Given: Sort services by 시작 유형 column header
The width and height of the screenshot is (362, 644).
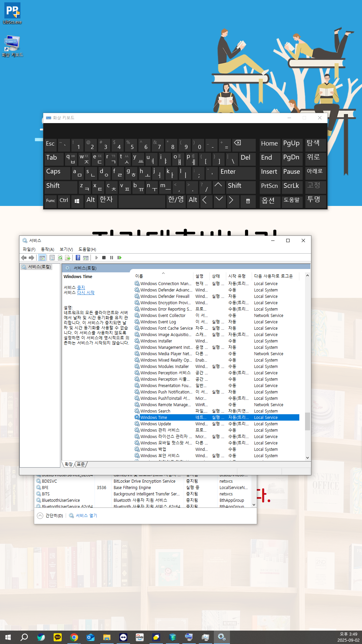Looking at the screenshot, I should point(239,276).
